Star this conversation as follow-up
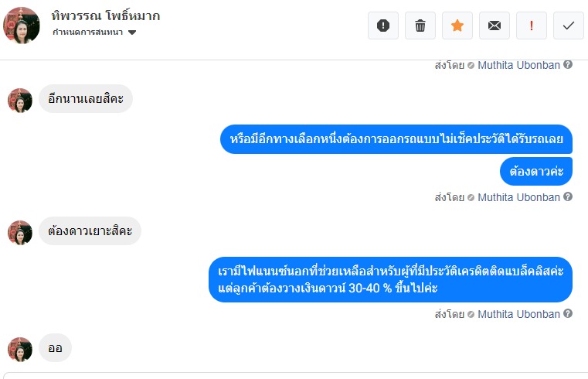The height and width of the screenshot is (379, 588). click(x=457, y=26)
